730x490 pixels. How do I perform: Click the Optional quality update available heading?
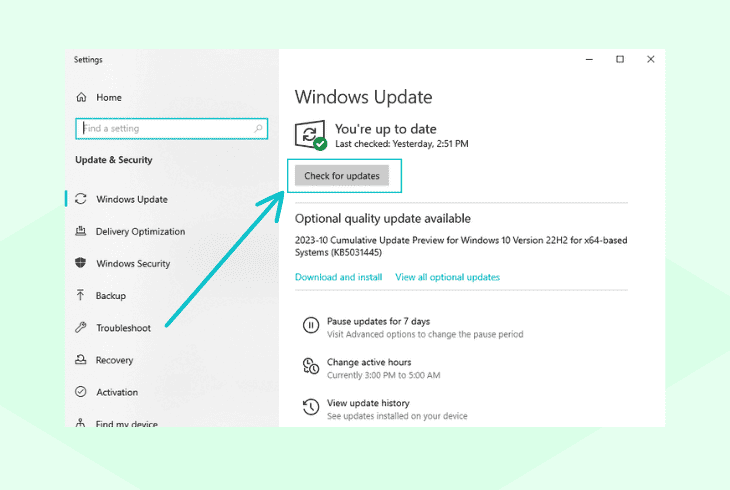point(383,218)
